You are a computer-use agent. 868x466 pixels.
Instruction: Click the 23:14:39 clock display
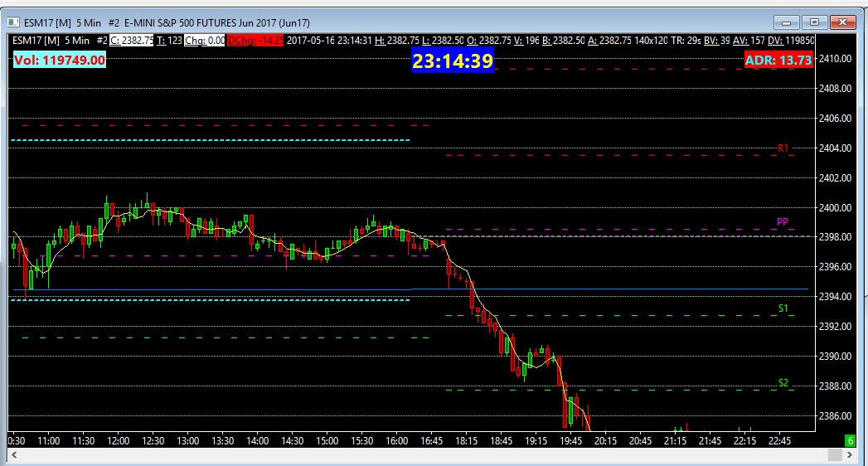pos(453,61)
